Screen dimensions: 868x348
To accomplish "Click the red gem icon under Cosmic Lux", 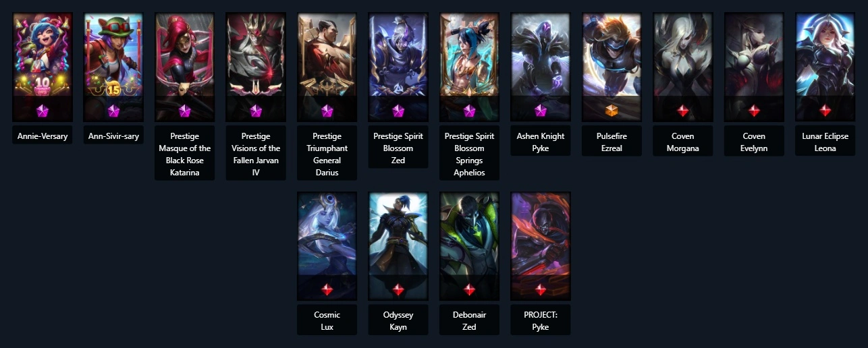I will tap(327, 289).
